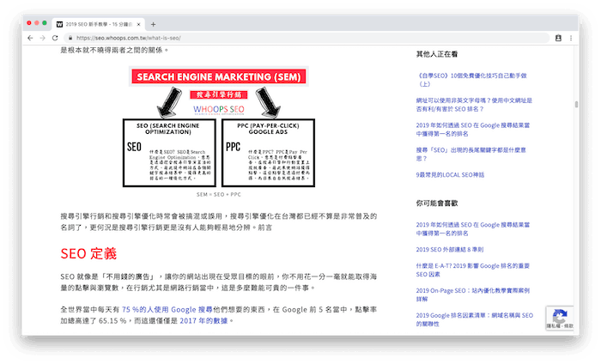
Task: Open link 《自學SEO》10個免費優化技巧
Action: (471, 80)
